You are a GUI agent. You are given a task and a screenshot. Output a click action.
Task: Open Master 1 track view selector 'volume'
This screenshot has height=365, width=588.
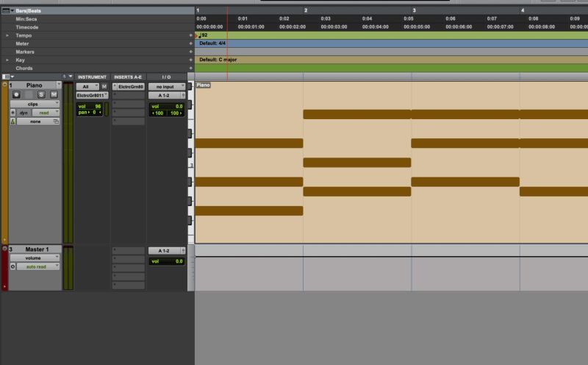[35, 258]
